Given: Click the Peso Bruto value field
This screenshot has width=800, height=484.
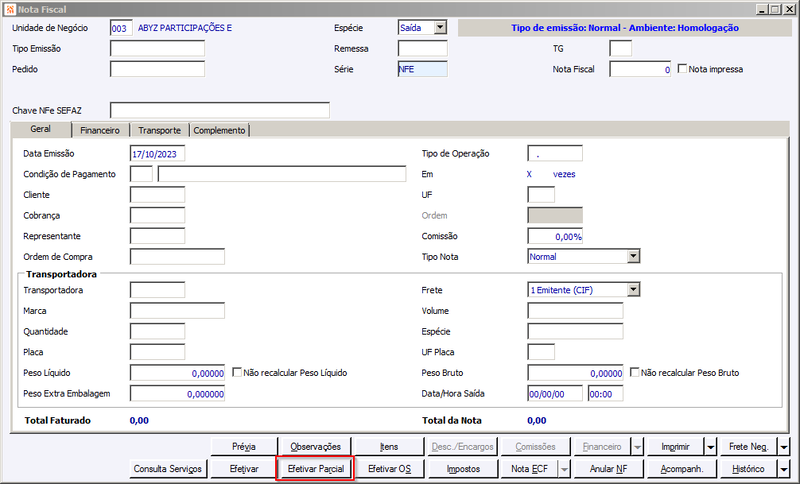Looking at the screenshot, I should point(576,373).
